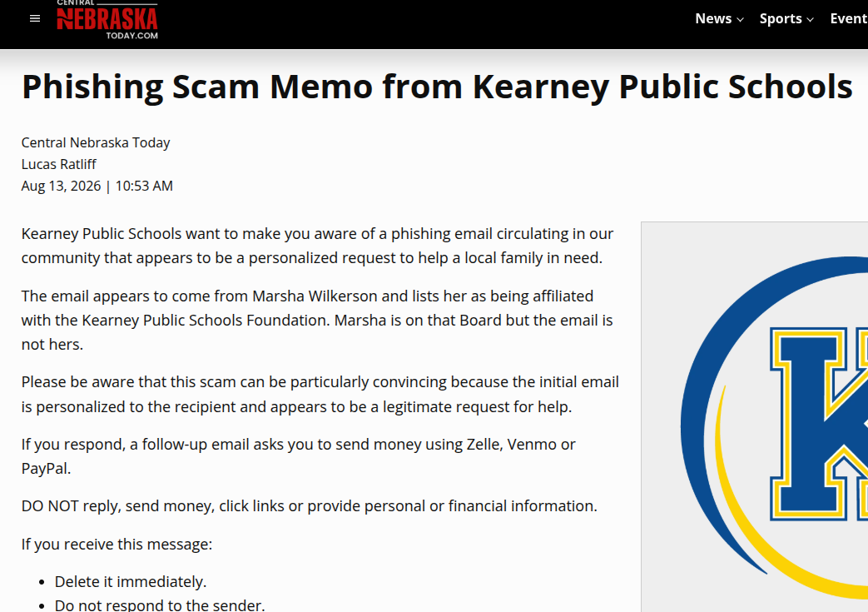Click the paragraph starting Kearney Public Schools want
Image resolution: width=868 pixels, height=612 pixels.
pyautogui.click(x=317, y=246)
